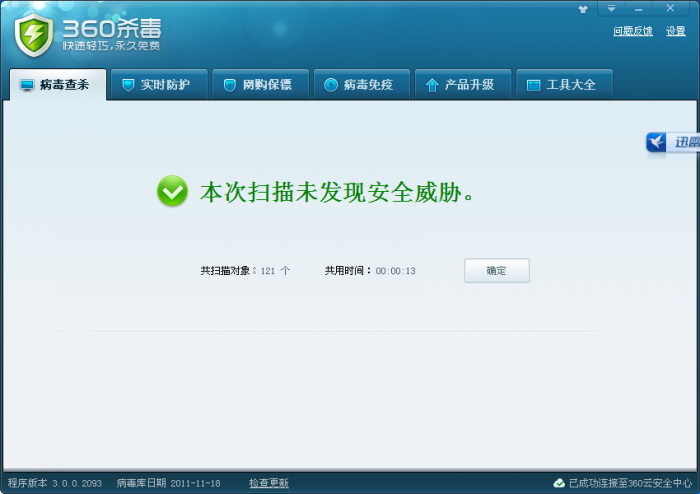Click the 快速轻巧,永久免费 slogan

point(111,46)
